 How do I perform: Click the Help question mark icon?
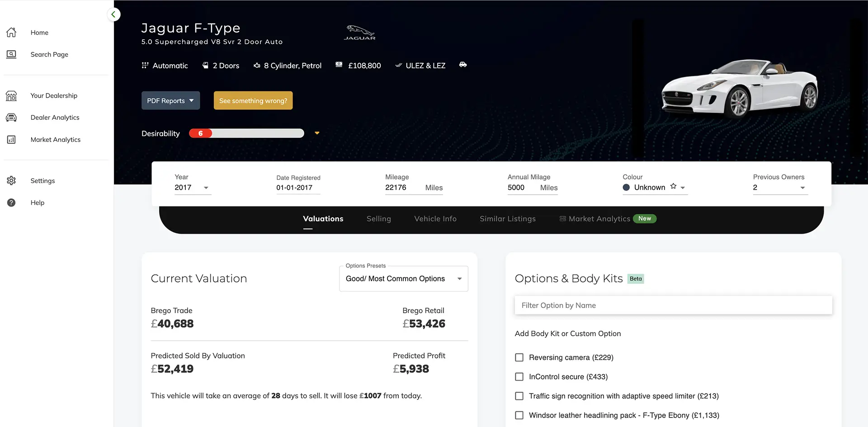tap(11, 203)
